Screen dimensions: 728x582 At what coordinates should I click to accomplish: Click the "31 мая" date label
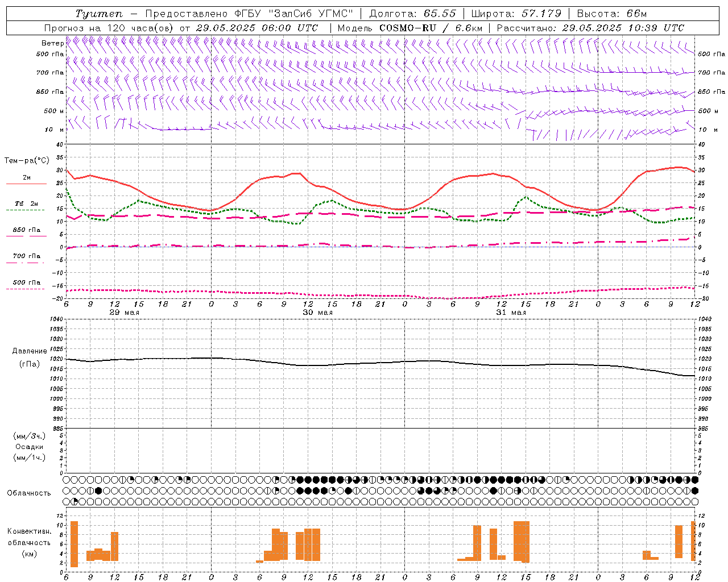511,313
